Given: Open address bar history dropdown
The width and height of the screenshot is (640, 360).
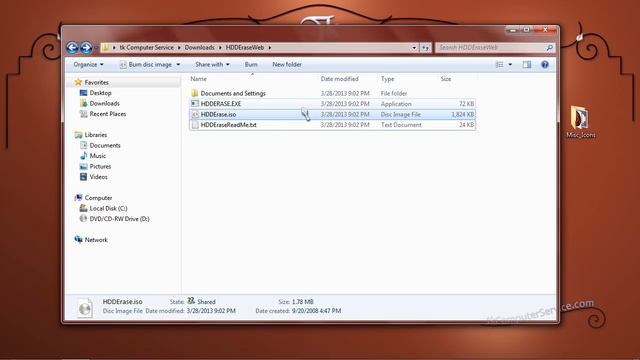Looking at the screenshot, I should tap(414, 48).
